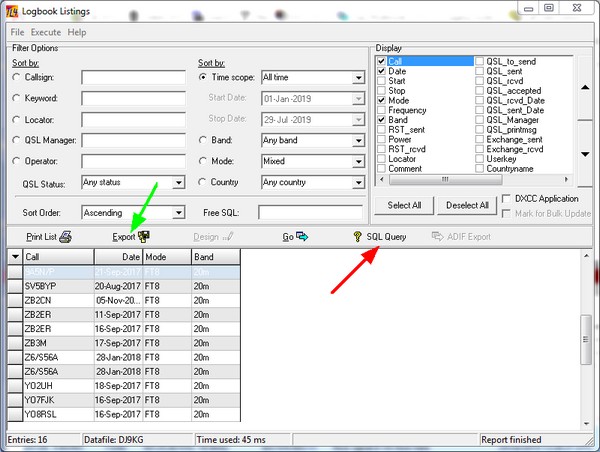
Task: Select the Time scope radio button
Action: [203, 77]
